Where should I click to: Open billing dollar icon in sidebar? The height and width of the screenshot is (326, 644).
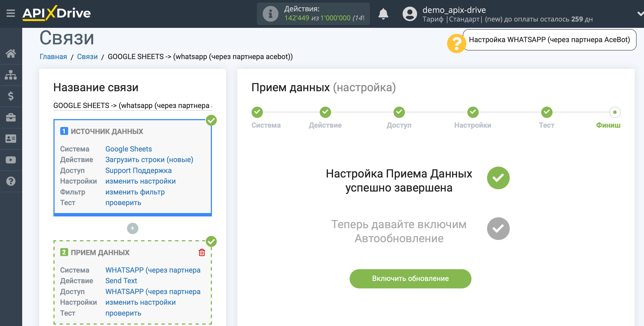click(11, 96)
